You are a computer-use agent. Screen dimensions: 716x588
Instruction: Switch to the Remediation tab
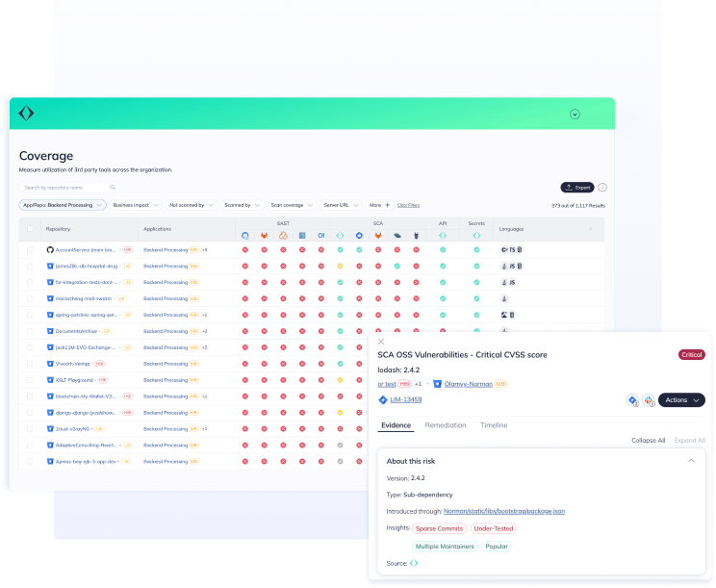[x=446, y=425]
